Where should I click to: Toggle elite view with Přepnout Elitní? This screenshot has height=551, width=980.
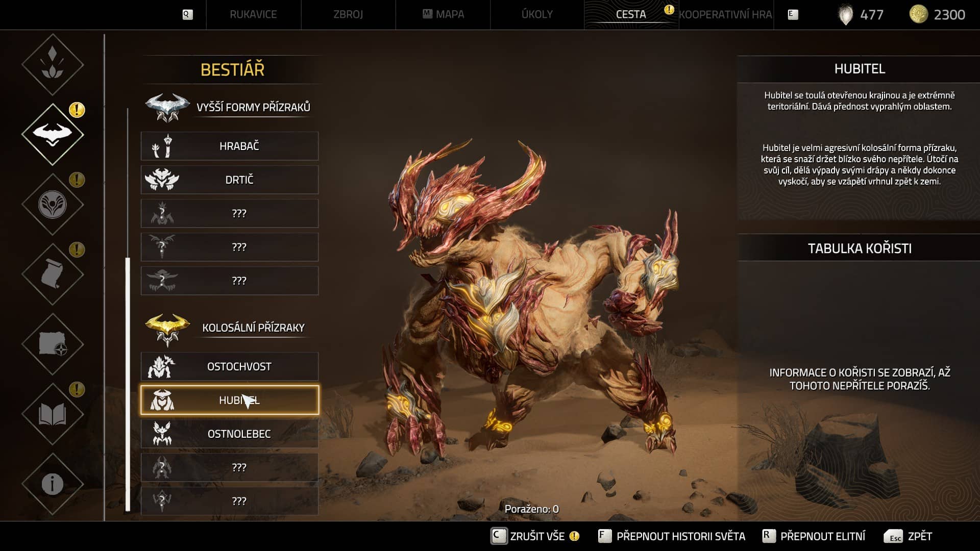814,536
